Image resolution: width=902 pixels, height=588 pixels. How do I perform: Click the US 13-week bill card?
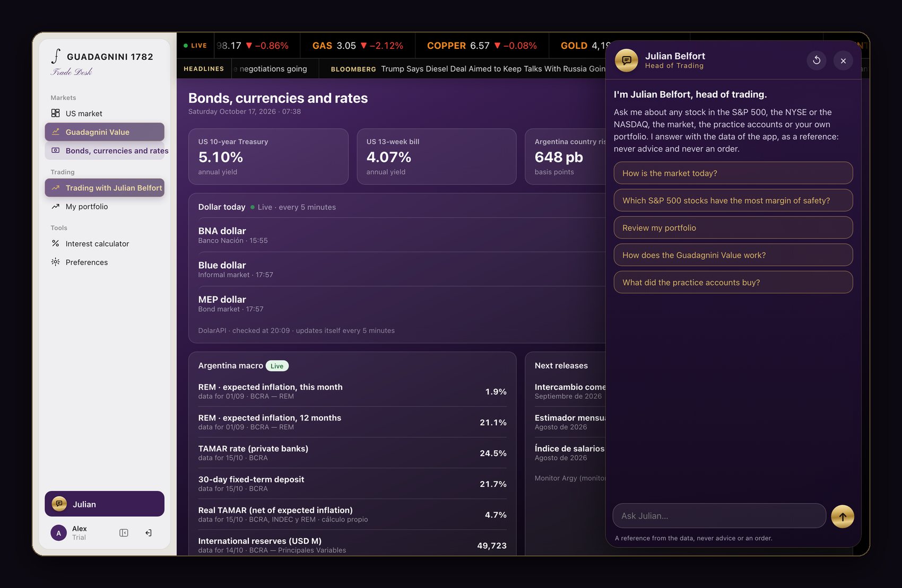point(437,156)
